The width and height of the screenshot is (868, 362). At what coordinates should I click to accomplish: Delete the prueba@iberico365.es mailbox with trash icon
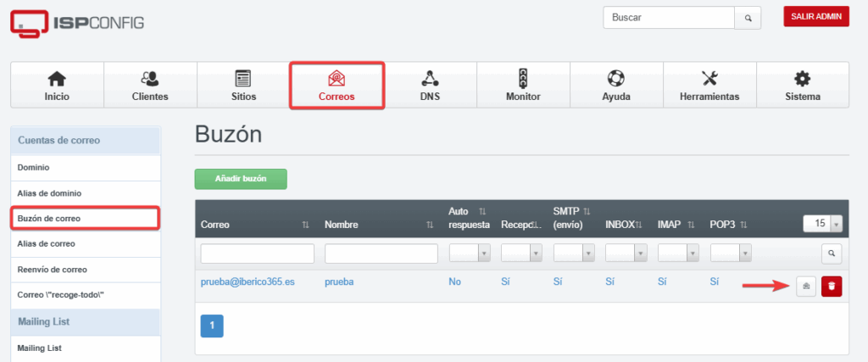point(832,287)
